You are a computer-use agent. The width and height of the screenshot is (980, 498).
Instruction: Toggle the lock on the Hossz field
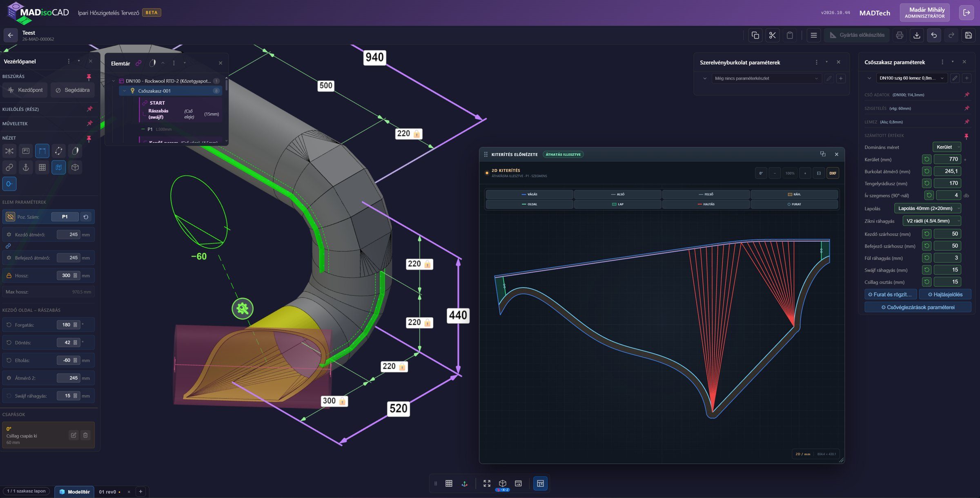click(x=9, y=275)
